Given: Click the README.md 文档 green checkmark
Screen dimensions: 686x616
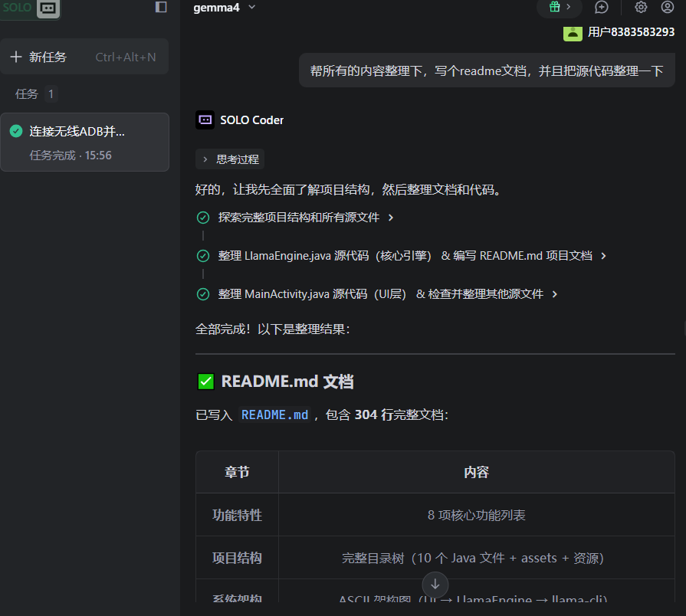Looking at the screenshot, I should 205,382.
